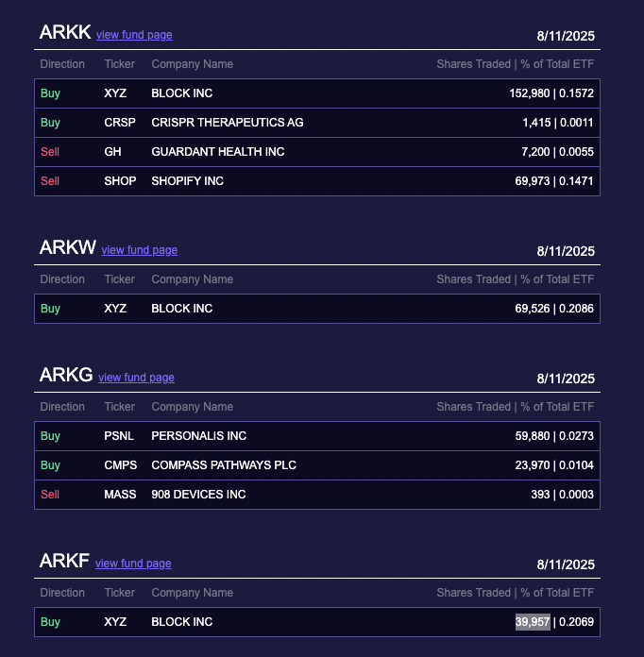Click the CRISPR THERAPEUTICS AG company name
Screen dimensions: 644x657
[227, 123]
